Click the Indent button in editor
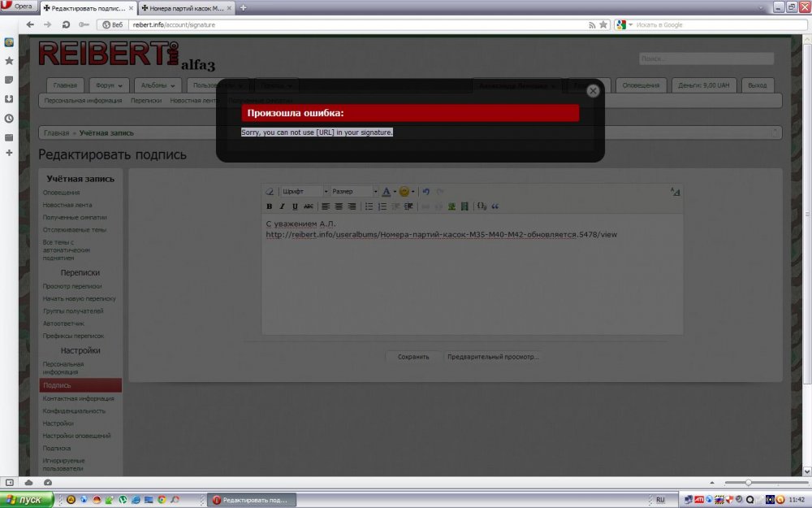Viewport: 812px width, 508px height. [408, 206]
